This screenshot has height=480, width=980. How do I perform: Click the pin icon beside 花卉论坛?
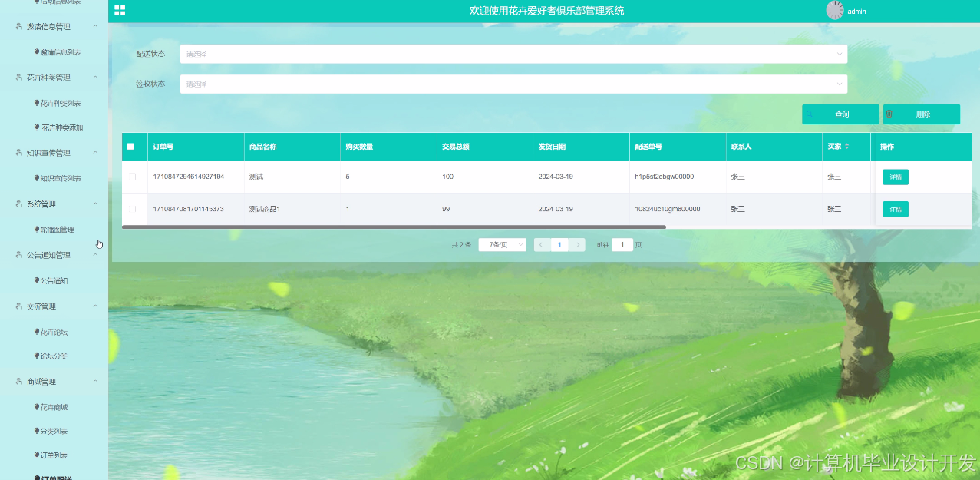(x=37, y=332)
